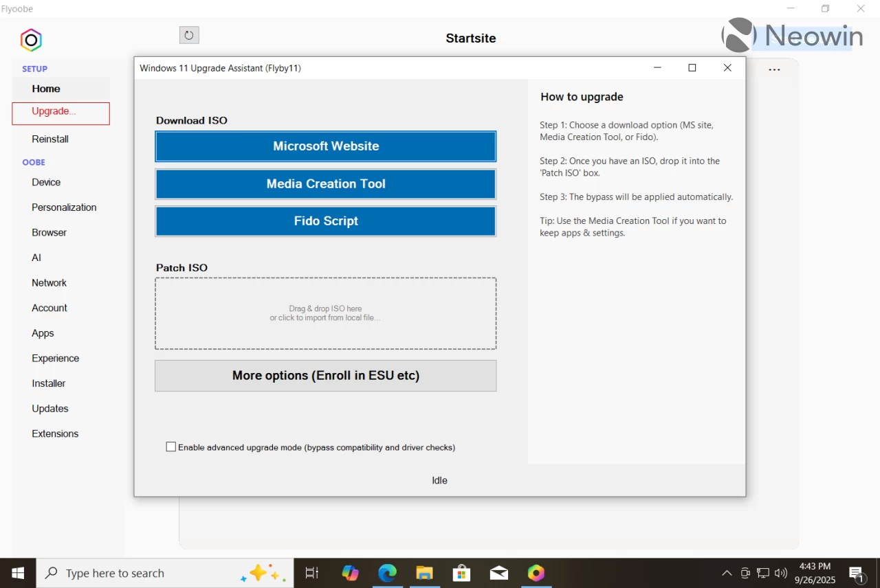Open More options to enroll in ESU
Screen dimensions: 880x588
(x=325, y=376)
